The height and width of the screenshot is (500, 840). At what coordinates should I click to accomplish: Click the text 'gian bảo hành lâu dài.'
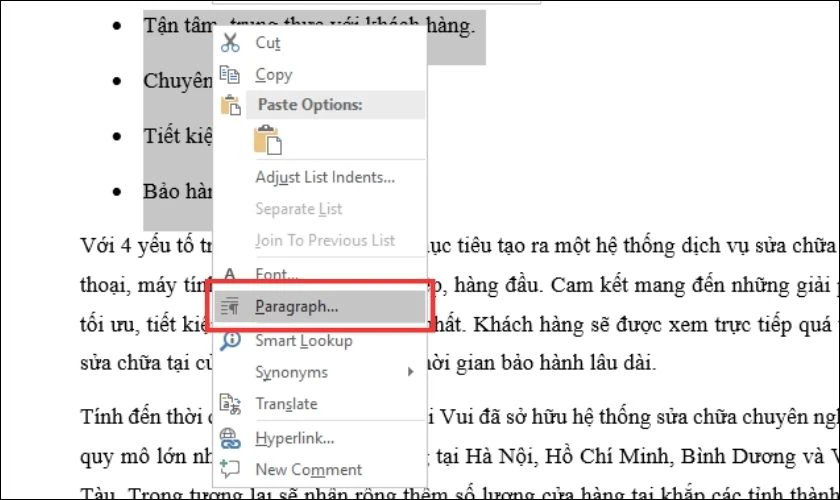pos(556,363)
